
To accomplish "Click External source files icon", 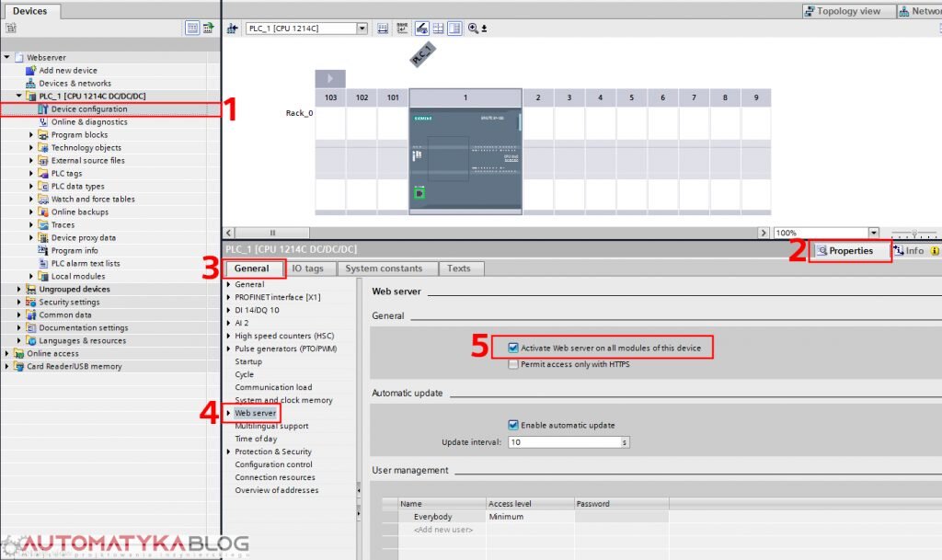I will [42, 161].
